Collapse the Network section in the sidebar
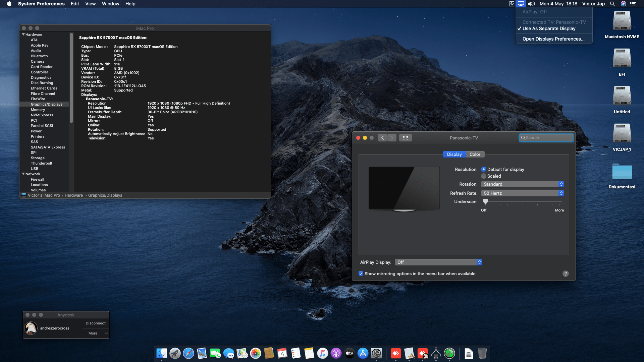This screenshot has height=362, width=644. (x=23, y=174)
